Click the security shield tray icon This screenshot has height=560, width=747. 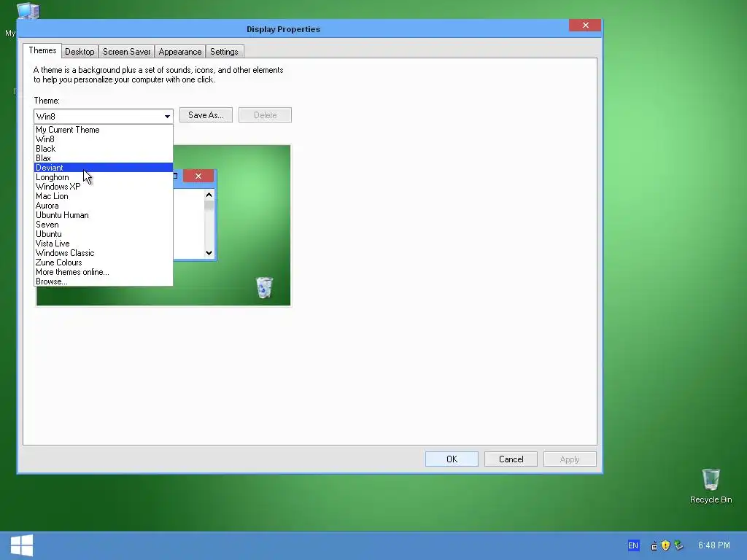tap(665, 545)
